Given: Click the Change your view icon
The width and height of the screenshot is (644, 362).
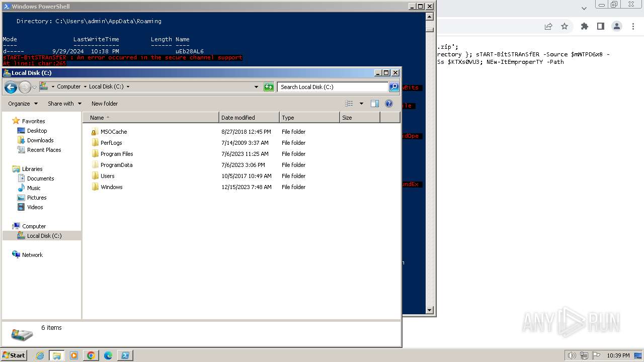Looking at the screenshot, I should 349,104.
